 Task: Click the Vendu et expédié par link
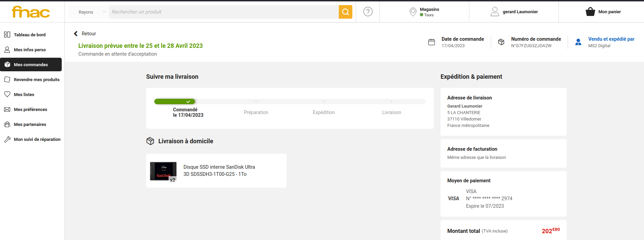611,39
